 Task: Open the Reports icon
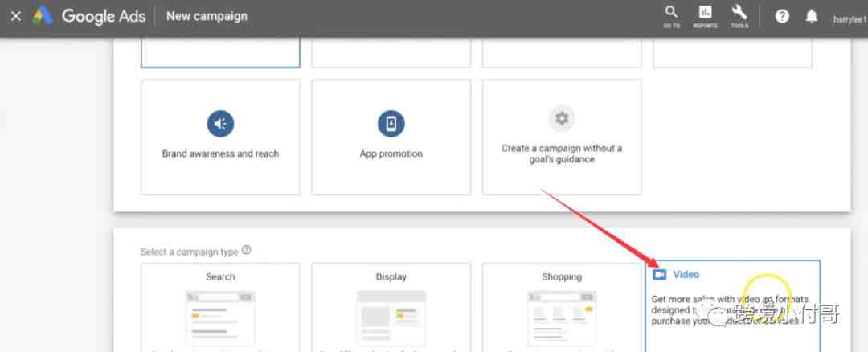click(706, 17)
